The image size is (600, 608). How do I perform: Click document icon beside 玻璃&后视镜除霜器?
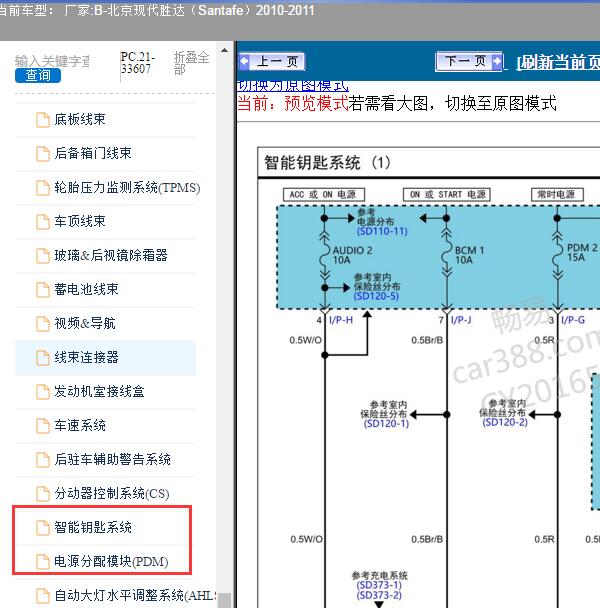tap(43, 256)
